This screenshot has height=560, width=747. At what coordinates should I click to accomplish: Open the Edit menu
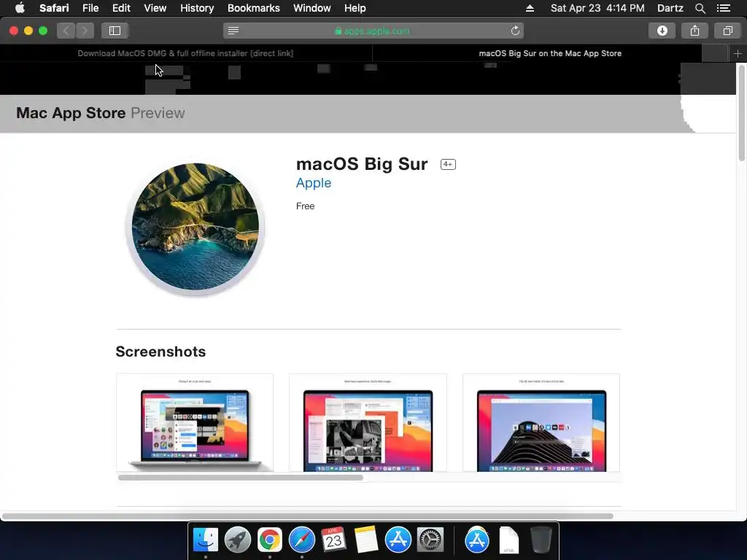pyautogui.click(x=121, y=8)
